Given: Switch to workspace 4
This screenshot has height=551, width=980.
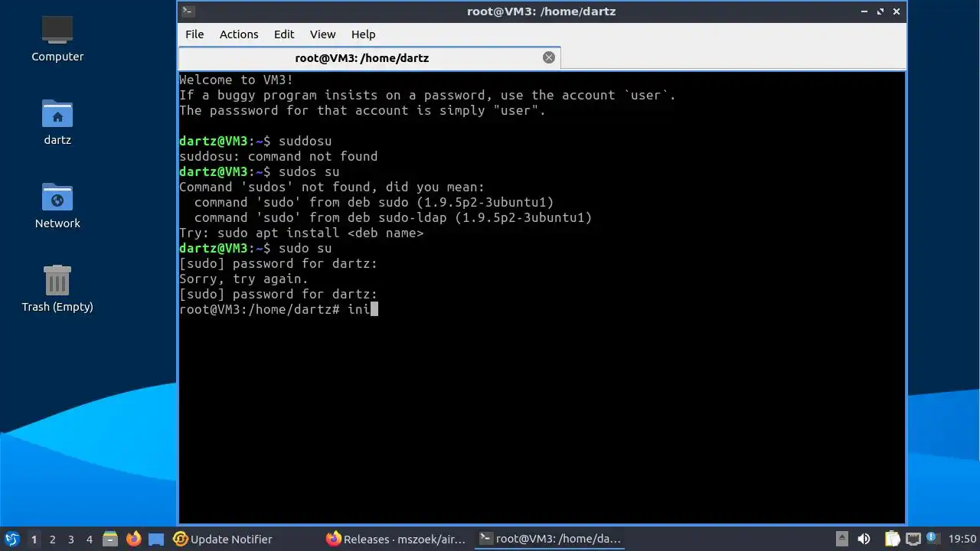Looking at the screenshot, I should click(90, 540).
